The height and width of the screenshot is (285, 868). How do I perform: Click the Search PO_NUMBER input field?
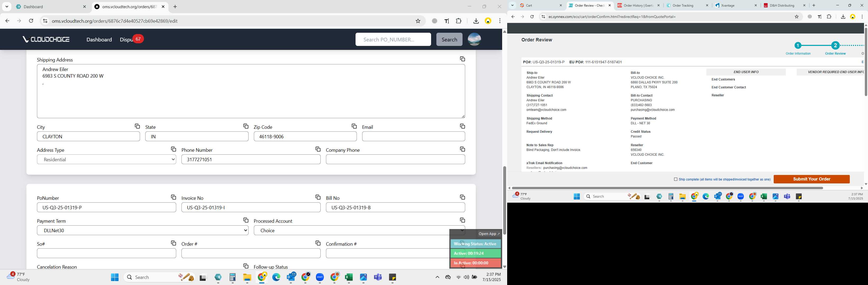pos(393,39)
